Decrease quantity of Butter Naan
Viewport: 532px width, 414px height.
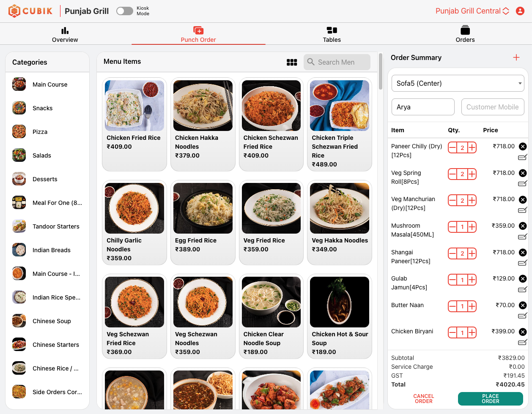coord(452,306)
